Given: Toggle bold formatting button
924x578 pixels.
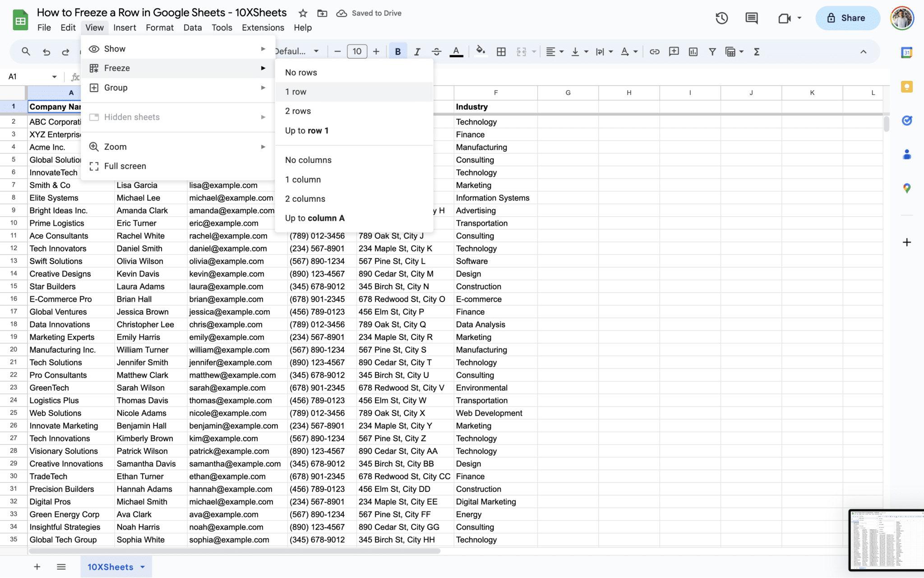Looking at the screenshot, I should [397, 51].
